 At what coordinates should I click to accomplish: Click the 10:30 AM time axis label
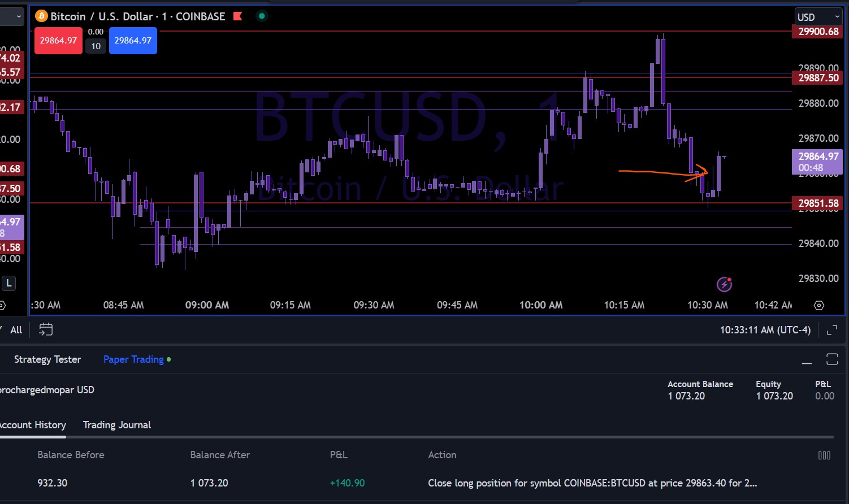click(x=707, y=305)
